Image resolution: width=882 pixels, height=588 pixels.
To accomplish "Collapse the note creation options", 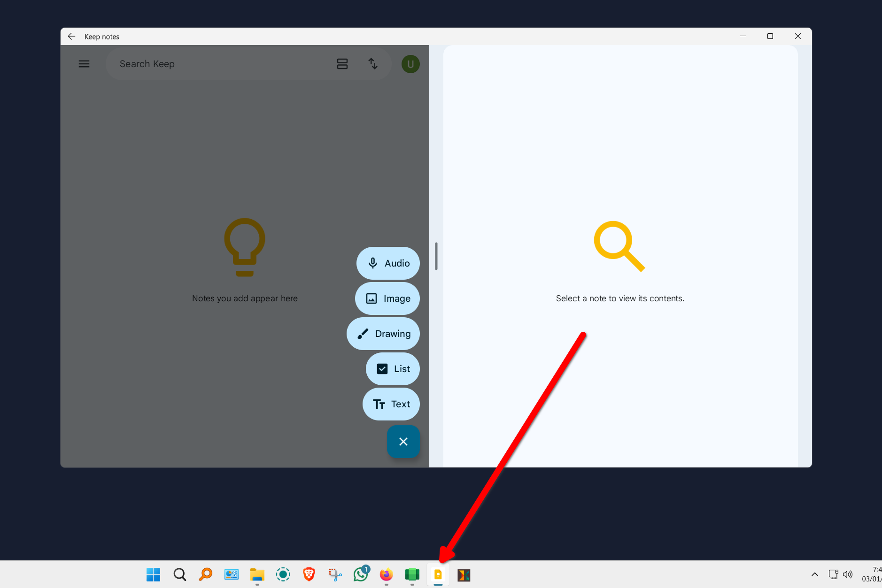I will [403, 441].
